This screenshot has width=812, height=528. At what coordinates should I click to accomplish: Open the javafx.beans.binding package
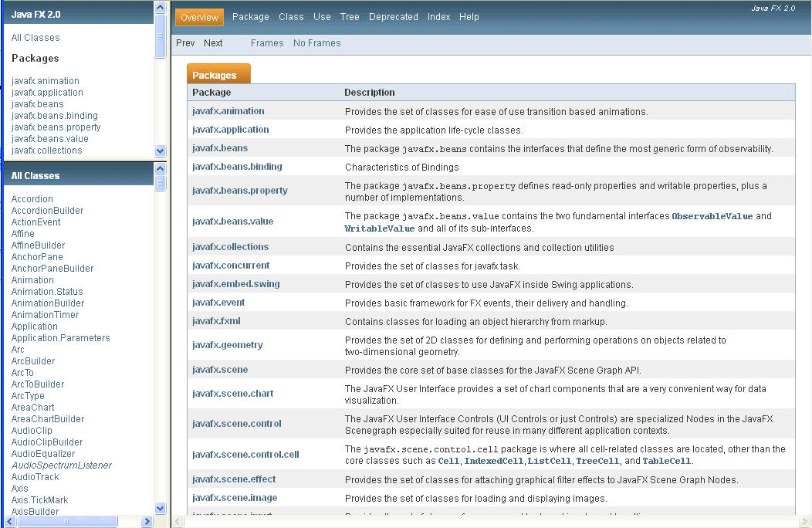[x=239, y=166]
